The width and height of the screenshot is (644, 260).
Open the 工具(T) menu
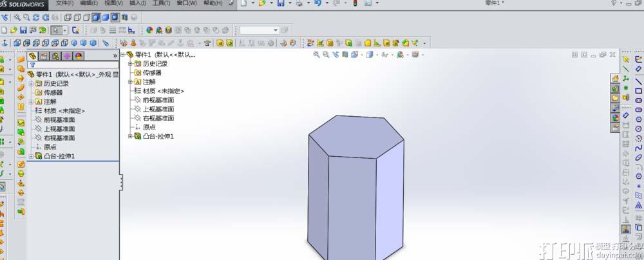coord(162,3)
